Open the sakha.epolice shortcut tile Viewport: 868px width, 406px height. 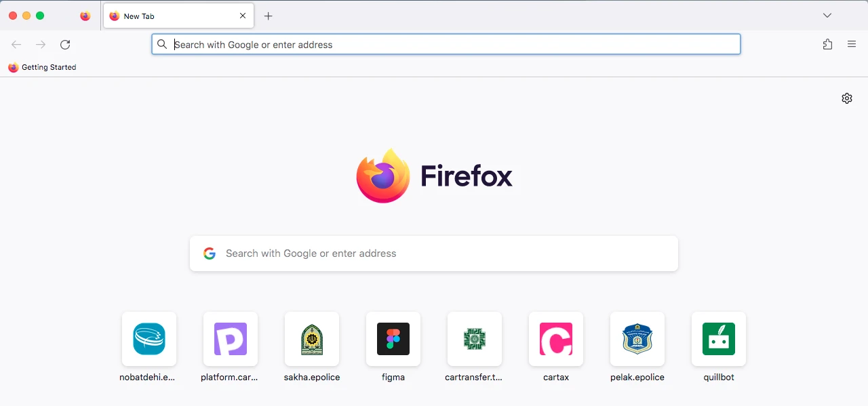point(312,339)
